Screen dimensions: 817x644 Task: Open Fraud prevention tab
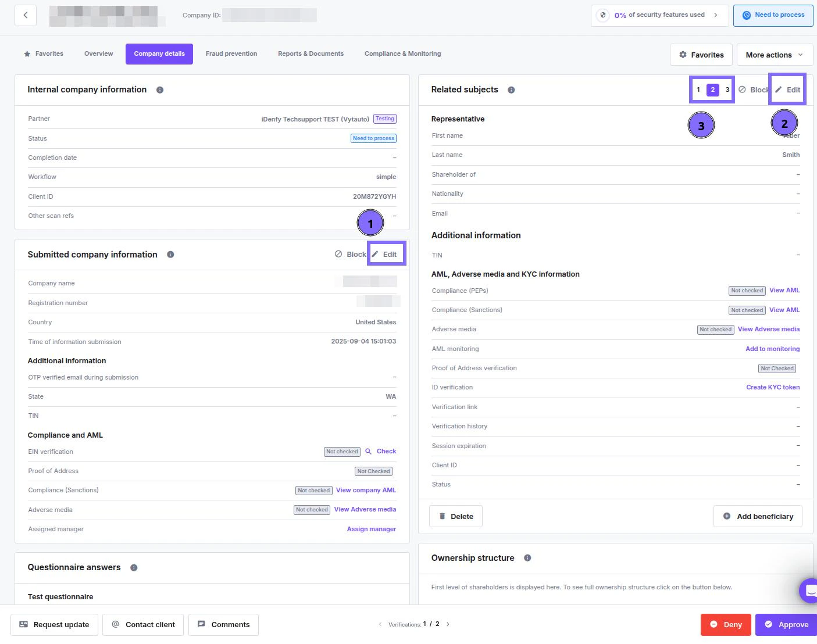coord(231,53)
